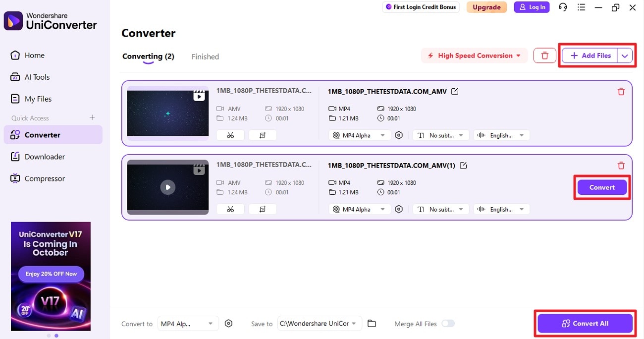Click the first video thumbnail

coord(168,113)
